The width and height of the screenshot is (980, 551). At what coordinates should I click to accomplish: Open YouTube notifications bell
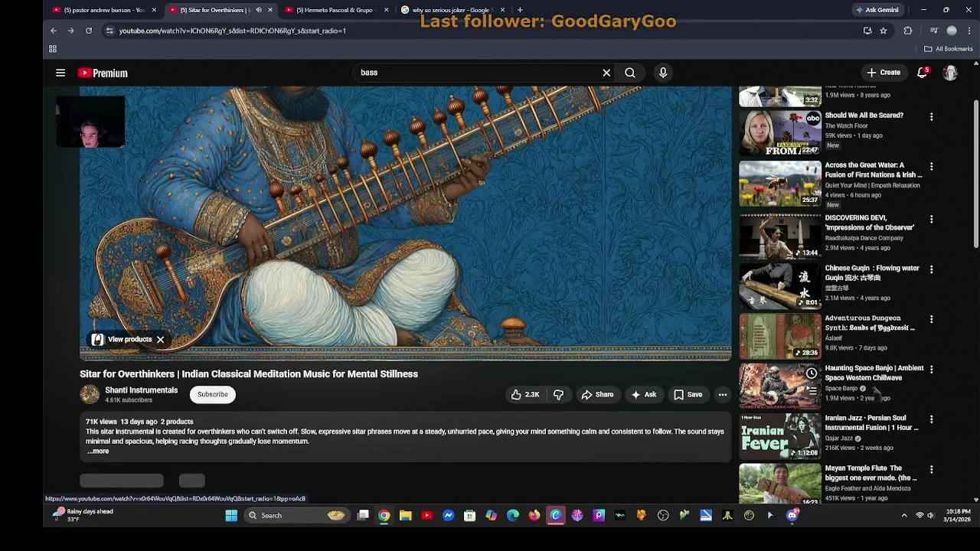point(923,73)
